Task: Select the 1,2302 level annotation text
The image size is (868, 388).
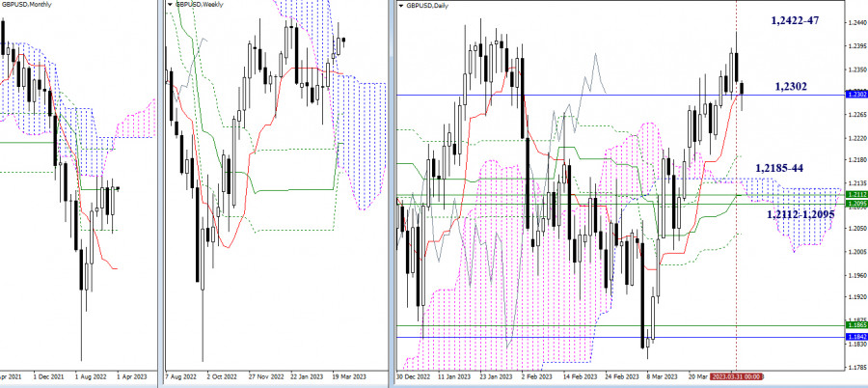Action: pos(791,86)
